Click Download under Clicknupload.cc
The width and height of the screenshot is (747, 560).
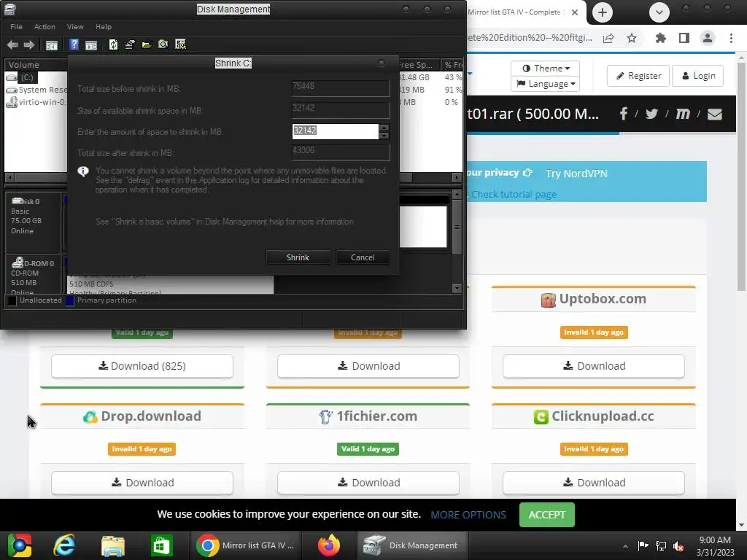tap(594, 483)
